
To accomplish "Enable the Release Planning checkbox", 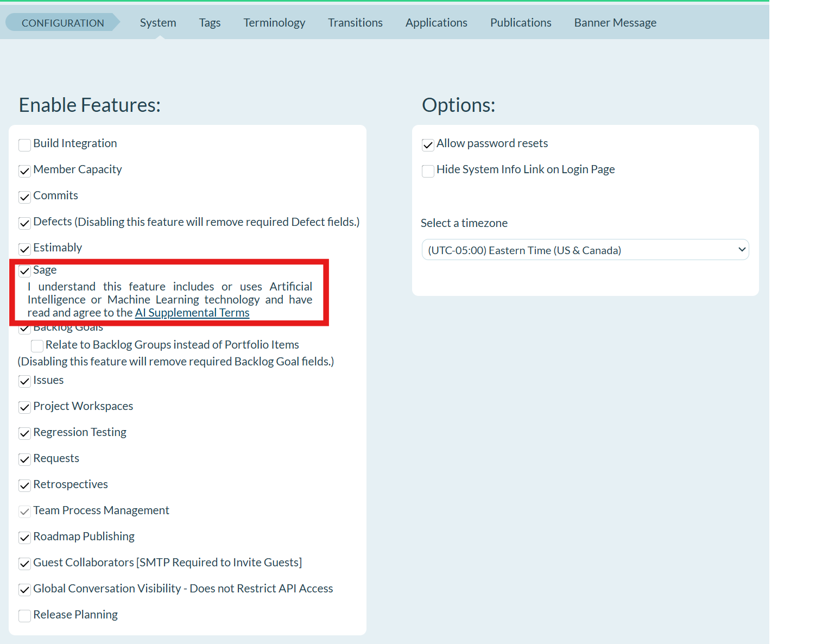I will point(24,616).
